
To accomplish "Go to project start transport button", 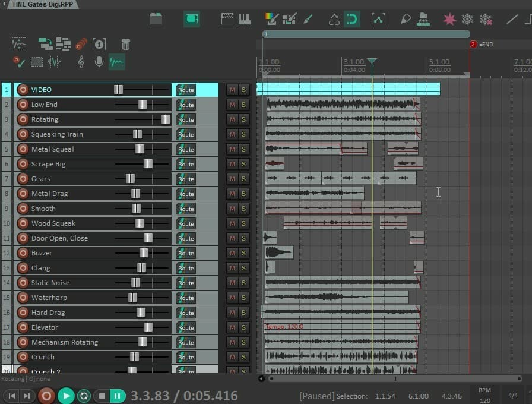I will point(11,396).
